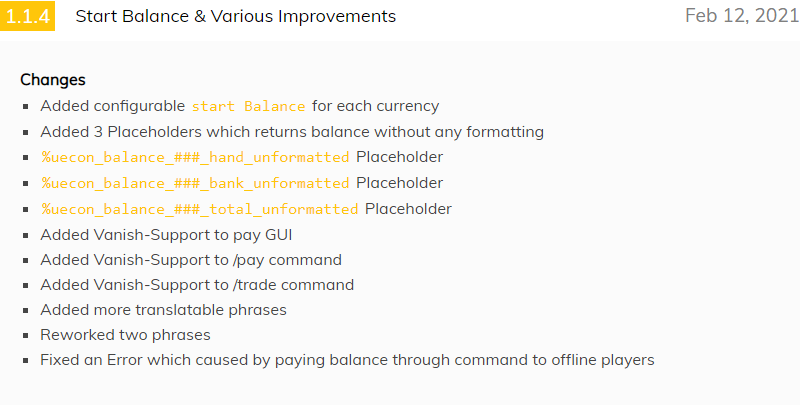Click the Fixed an Error paying offline players line
The width and height of the screenshot is (800, 405).
[x=347, y=360]
